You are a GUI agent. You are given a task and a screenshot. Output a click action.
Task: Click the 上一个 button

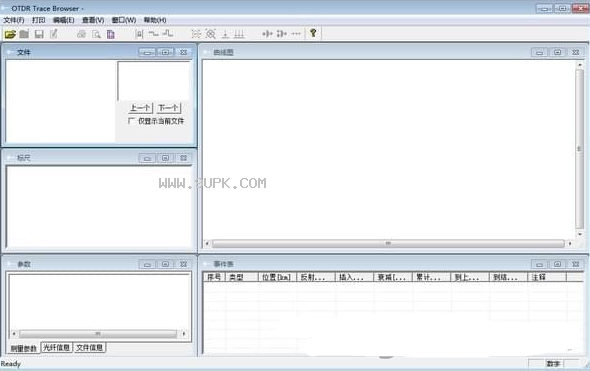tap(140, 108)
